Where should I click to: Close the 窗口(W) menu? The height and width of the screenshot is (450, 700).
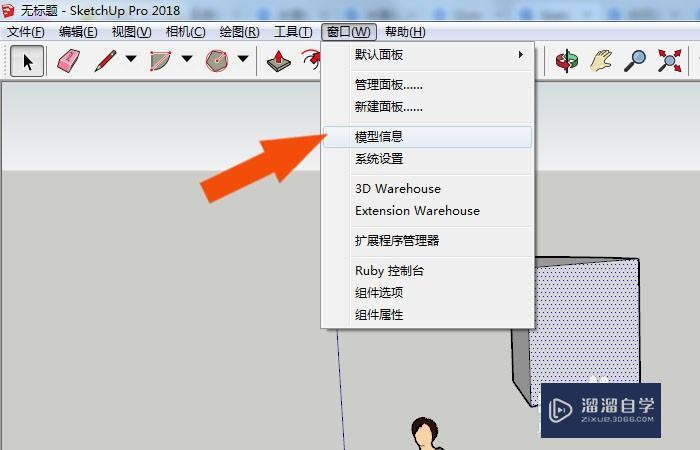pos(349,32)
